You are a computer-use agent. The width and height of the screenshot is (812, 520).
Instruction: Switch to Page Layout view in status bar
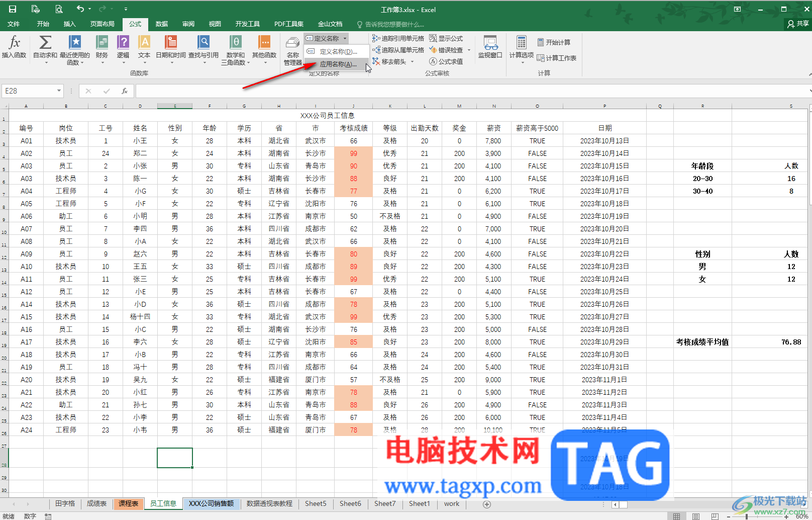coord(696,516)
